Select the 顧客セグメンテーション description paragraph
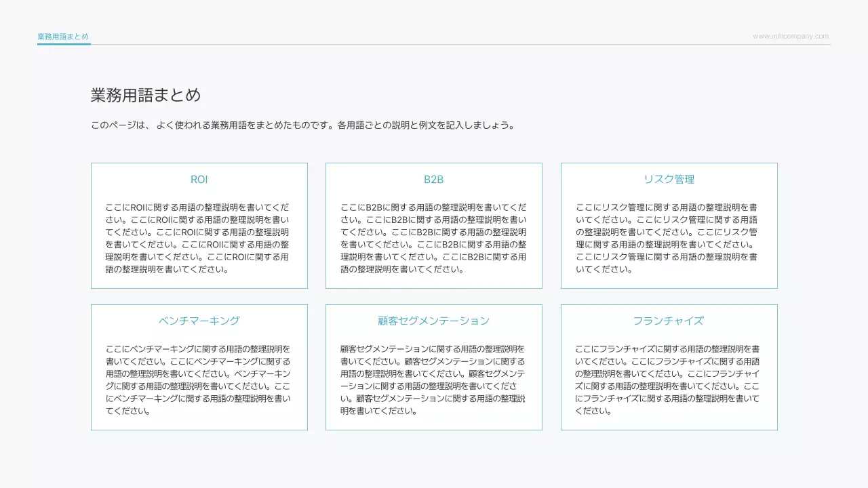Screen dimensions: 868x488 click(x=433, y=380)
